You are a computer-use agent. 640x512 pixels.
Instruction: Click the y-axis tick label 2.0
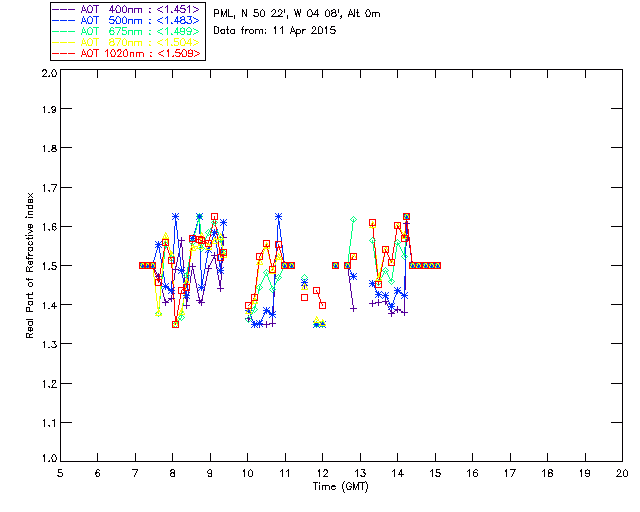tap(49, 73)
